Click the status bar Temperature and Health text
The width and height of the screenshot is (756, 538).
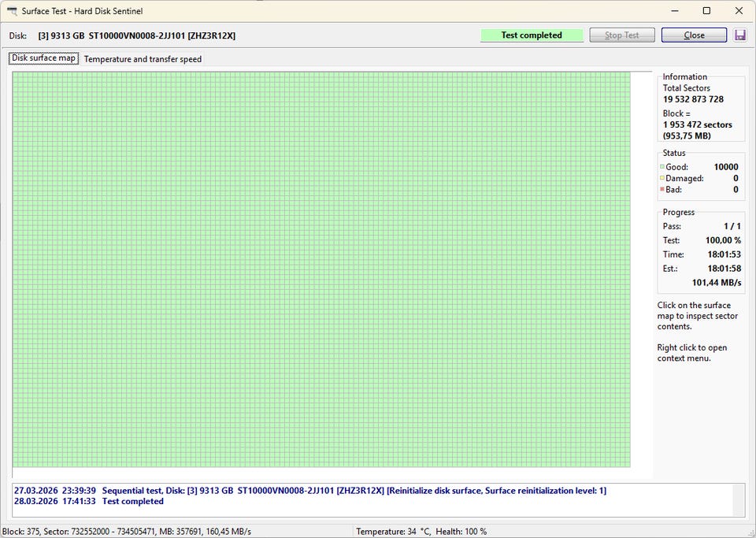click(421, 532)
